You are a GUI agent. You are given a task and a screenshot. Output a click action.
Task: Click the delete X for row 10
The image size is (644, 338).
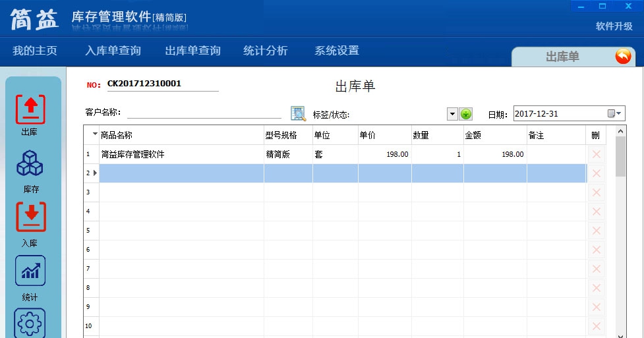597,326
